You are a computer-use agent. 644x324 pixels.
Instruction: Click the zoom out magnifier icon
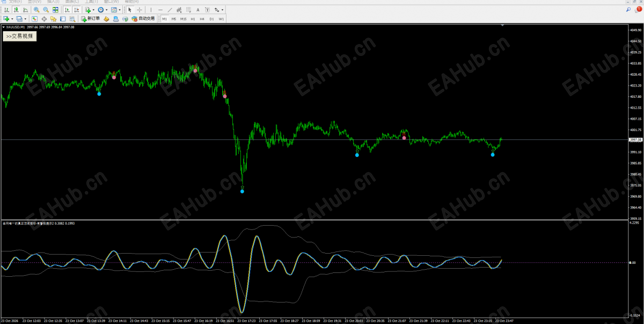tap(46, 10)
